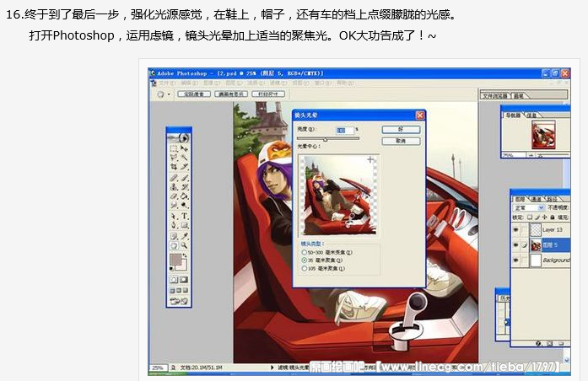Image resolution: width=588 pixels, height=381 pixels.
Task: Select the Pen tool
Action: [174, 225]
